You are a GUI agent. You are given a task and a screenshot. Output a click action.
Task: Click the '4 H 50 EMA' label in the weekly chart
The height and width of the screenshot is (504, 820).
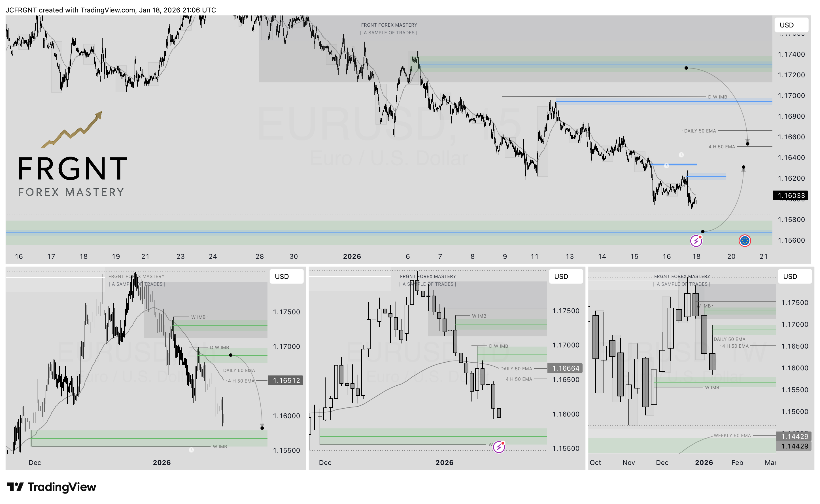click(x=735, y=346)
